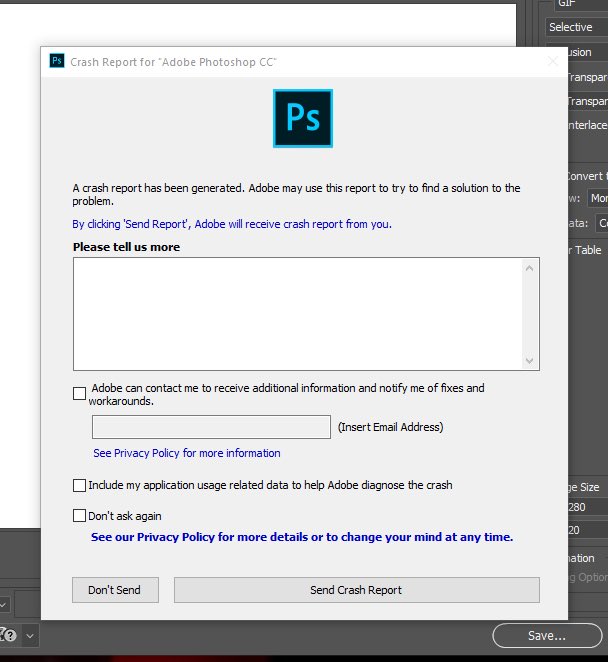
Task: Focus the 'Please tell us more' text box
Action: coord(298,314)
